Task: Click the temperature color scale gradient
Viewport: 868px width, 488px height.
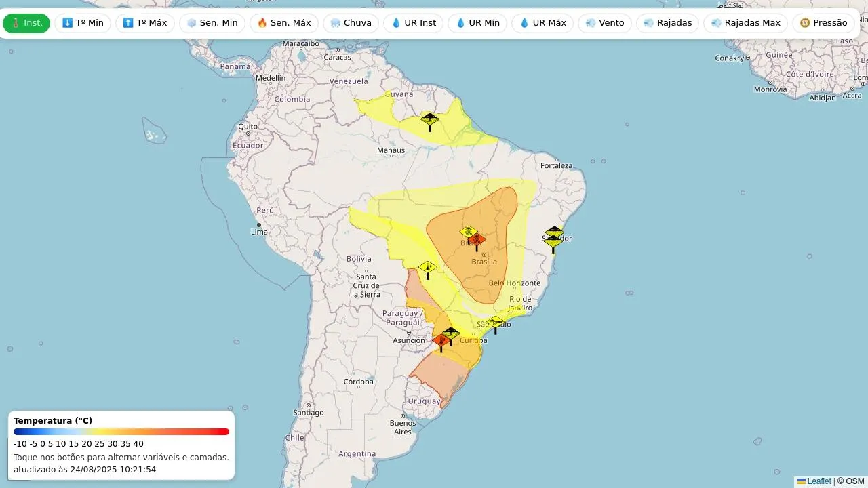Action: pos(121,432)
